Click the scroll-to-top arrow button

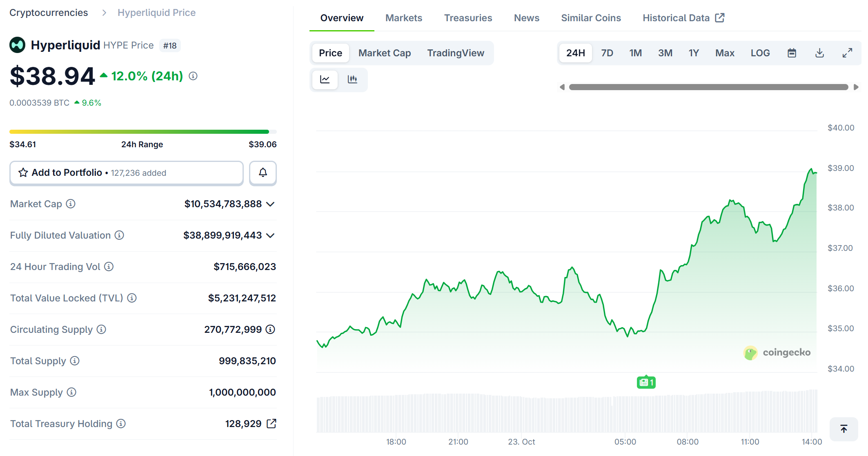844,429
